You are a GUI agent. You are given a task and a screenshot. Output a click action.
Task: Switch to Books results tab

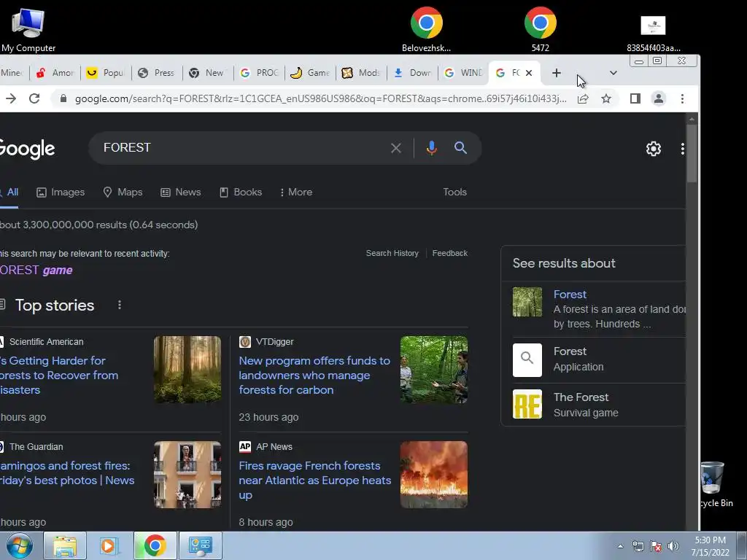(241, 192)
